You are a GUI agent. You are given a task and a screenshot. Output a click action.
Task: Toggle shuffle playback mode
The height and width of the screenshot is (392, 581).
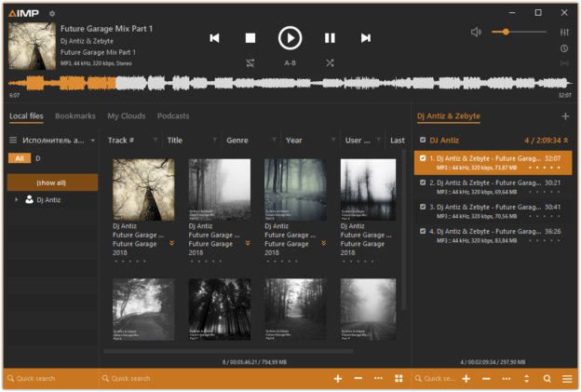pos(330,63)
